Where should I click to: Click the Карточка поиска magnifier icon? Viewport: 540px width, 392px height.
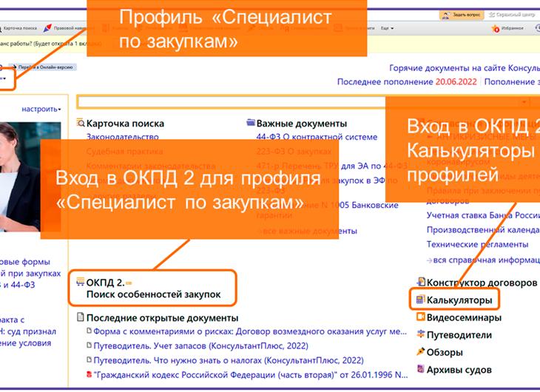click(x=80, y=123)
